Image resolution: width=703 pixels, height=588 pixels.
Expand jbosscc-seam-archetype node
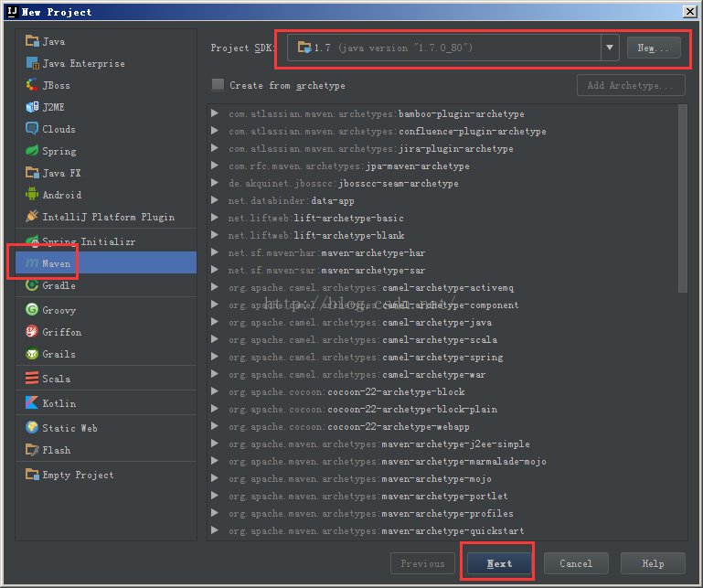(215, 183)
